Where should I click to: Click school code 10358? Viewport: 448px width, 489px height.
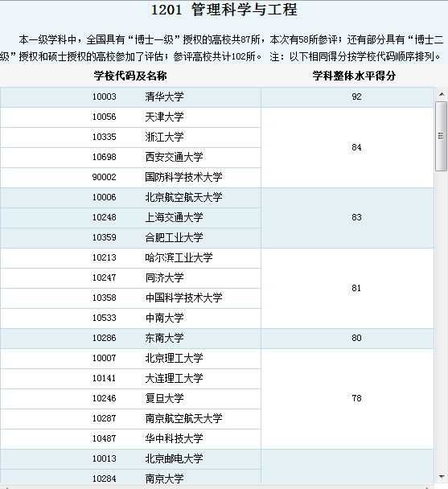coord(105,298)
